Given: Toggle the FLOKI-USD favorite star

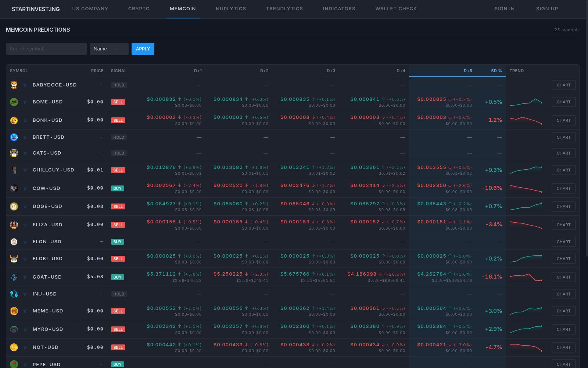Looking at the screenshot, I should coord(25,259).
